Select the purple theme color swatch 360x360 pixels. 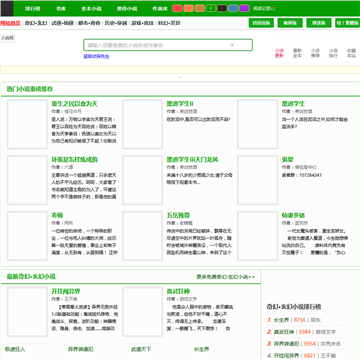click(x=244, y=8)
